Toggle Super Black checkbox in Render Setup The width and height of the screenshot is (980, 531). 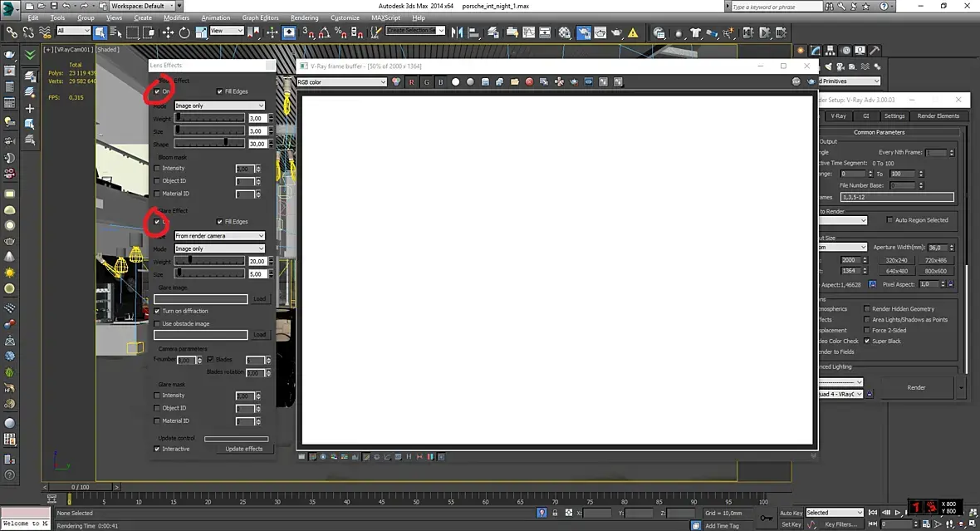[867, 341]
